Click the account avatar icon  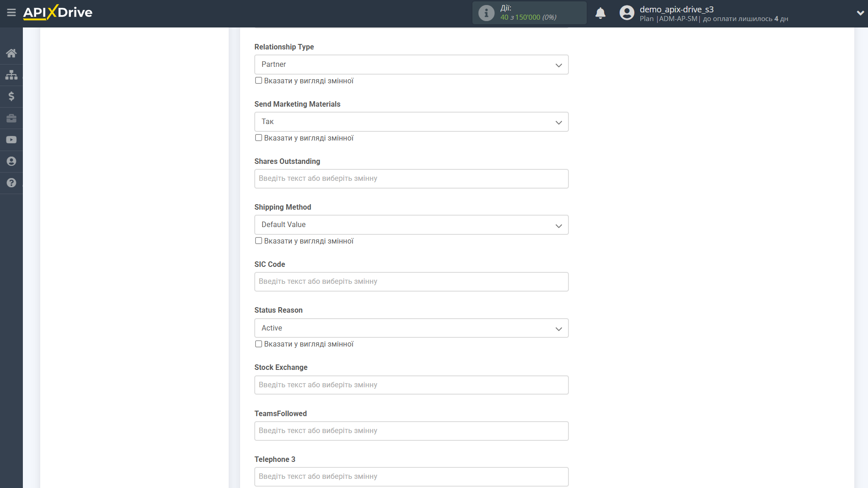627,13
